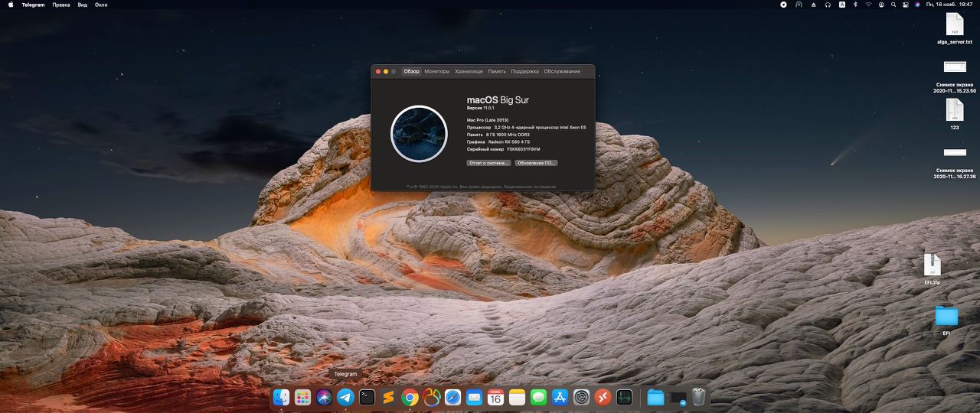Image resolution: width=980 pixels, height=413 pixels.
Task: Open the Вид menu
Action: click(83, 5)
